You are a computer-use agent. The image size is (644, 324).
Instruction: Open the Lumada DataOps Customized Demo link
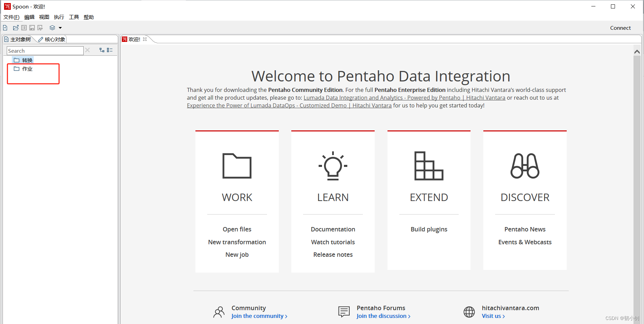pyautogui.click(x=289, y=105)
